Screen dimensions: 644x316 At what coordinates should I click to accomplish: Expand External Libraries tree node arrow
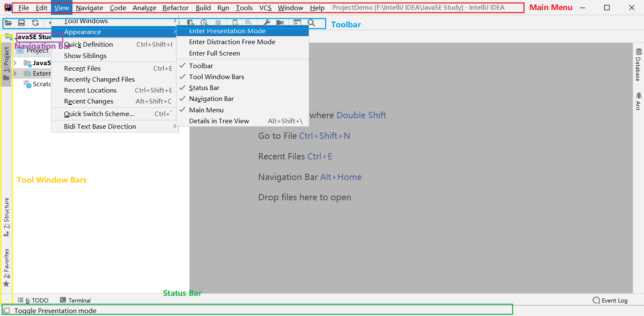tap(15, 74)
